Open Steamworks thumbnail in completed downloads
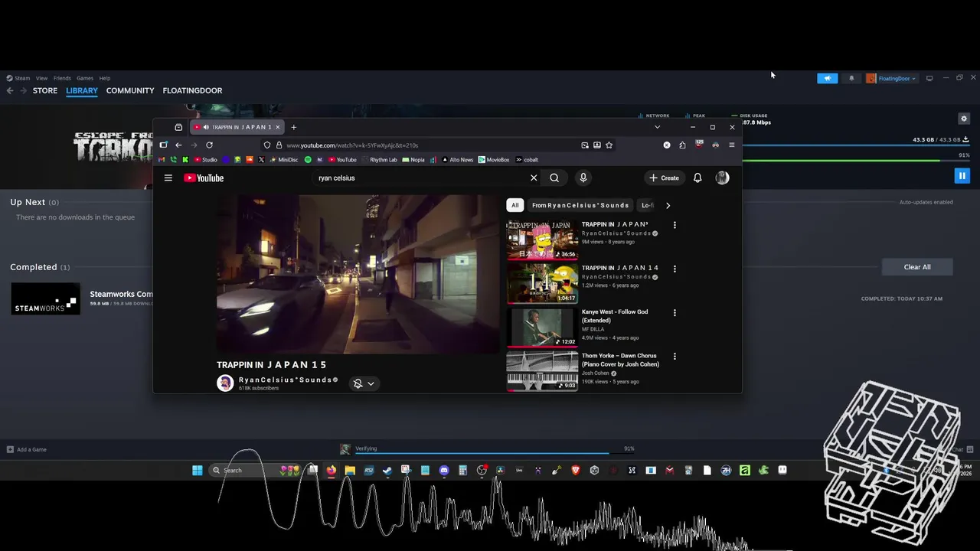 (45, 298)
